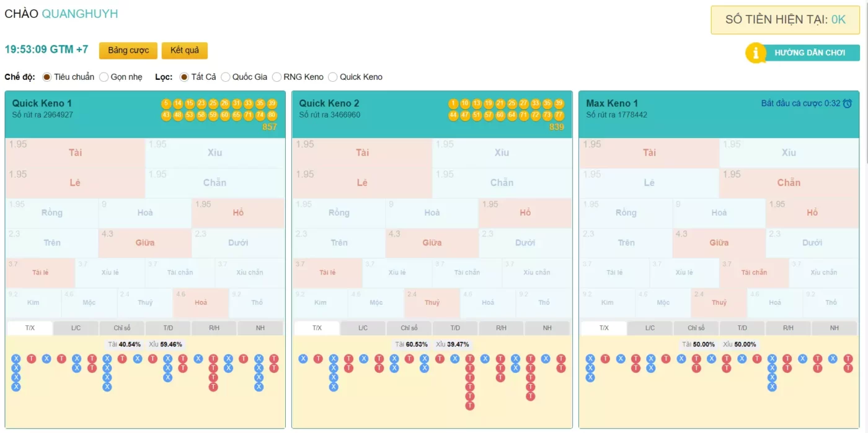
Task: Click ball 48 in Quick Keno 1
Action: (x=178, y=115)
